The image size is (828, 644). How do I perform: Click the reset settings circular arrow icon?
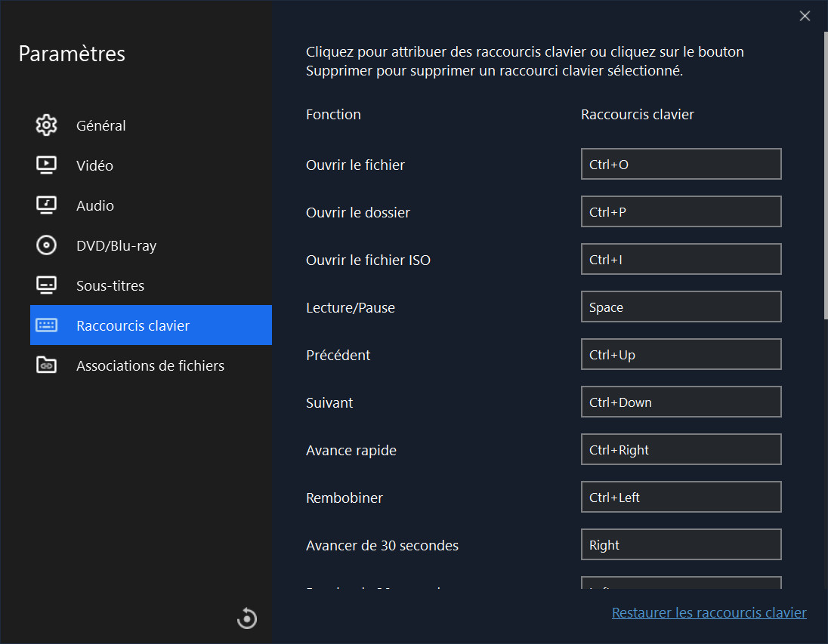pyautogui.click(x=247, y=619)
